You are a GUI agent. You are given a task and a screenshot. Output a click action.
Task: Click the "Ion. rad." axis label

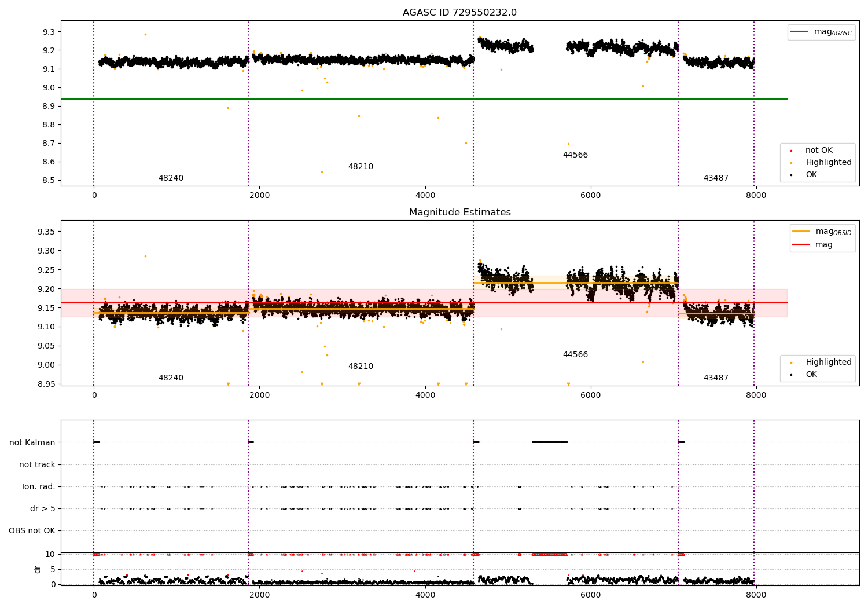(x=39, y=486)
